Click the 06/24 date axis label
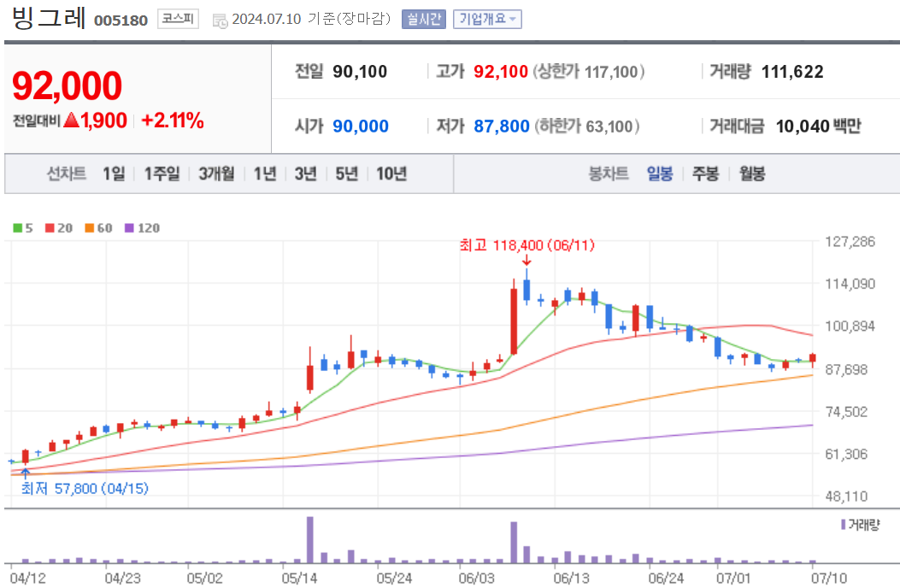 (x=666, y=579)
